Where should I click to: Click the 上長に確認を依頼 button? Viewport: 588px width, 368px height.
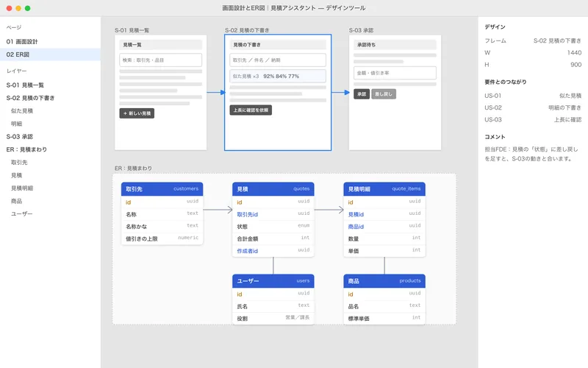click(x=251, y=110)
